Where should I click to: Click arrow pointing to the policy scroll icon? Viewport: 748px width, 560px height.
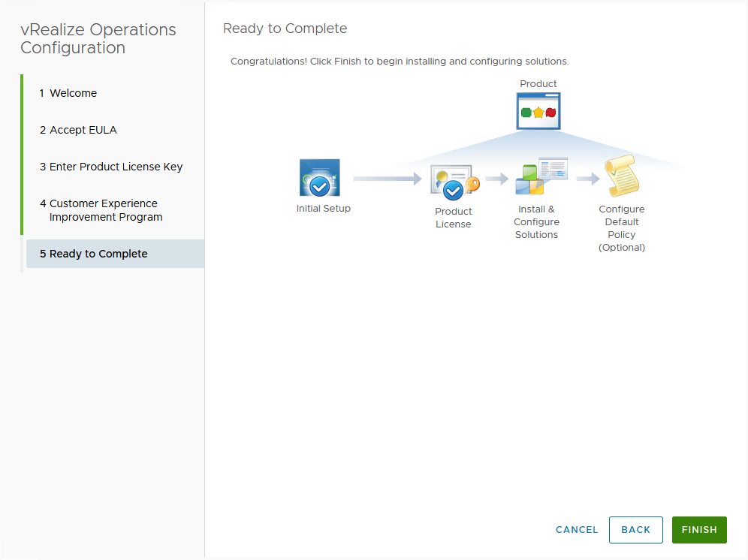click(588, 179)
